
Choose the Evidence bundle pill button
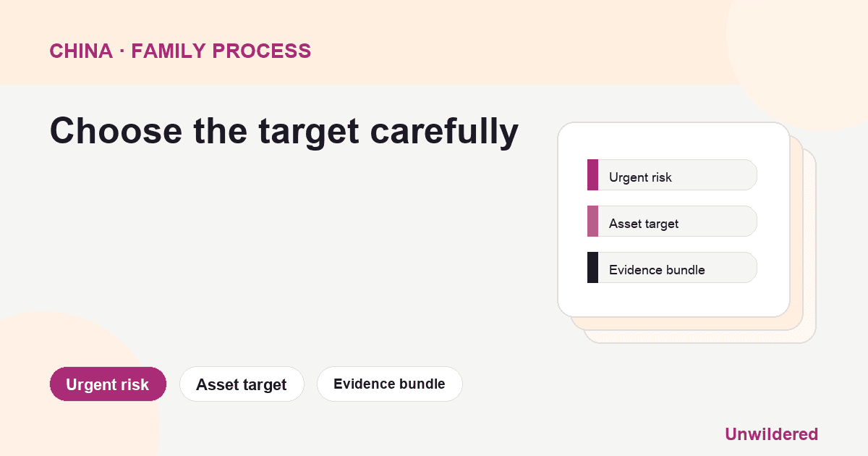389,384
